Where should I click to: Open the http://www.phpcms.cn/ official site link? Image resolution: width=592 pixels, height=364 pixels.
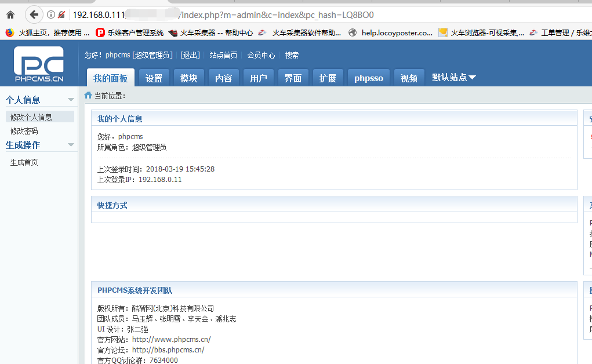pos(172,340)
